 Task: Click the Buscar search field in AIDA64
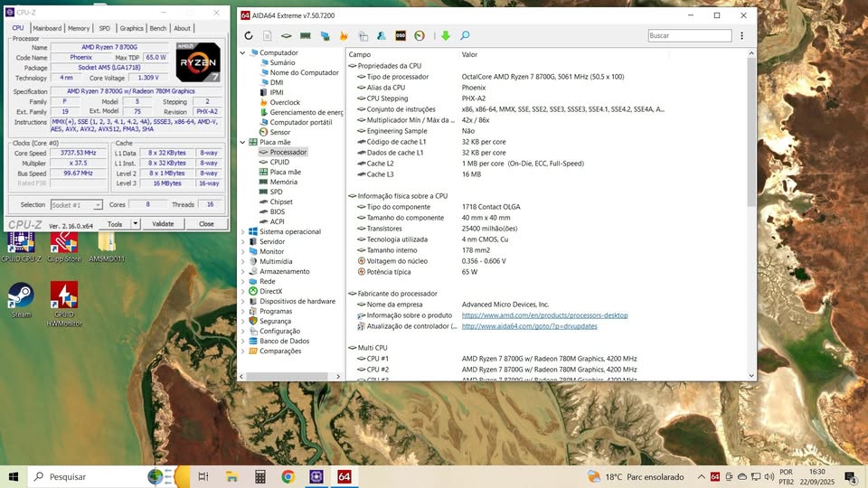690,35
